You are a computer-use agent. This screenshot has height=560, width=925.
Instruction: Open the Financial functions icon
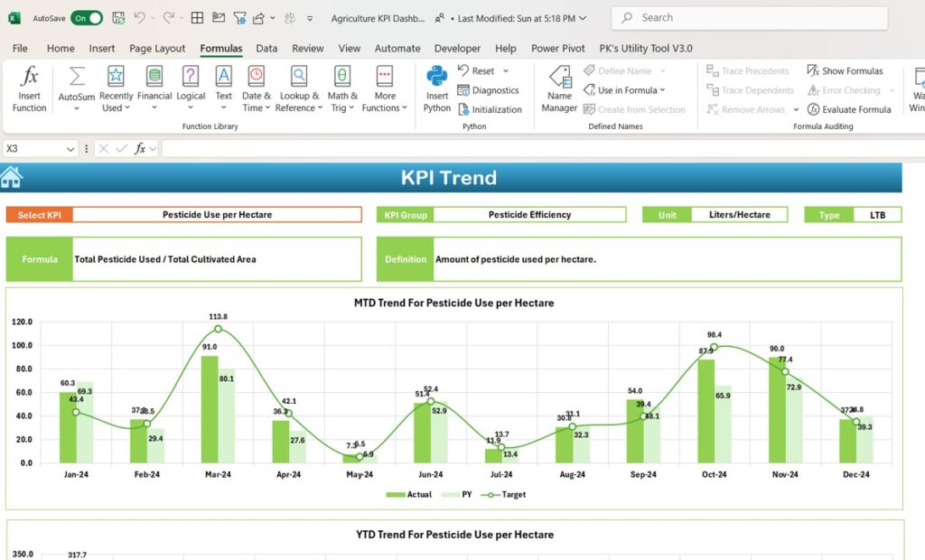[154, 77]
